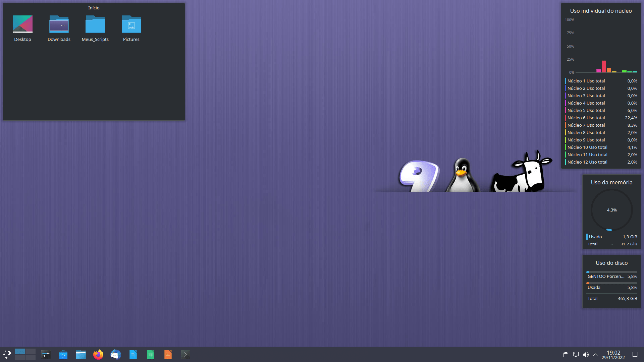Open network connections in the system tray
The height and width of the screenshot is (362, 644).
576,355
